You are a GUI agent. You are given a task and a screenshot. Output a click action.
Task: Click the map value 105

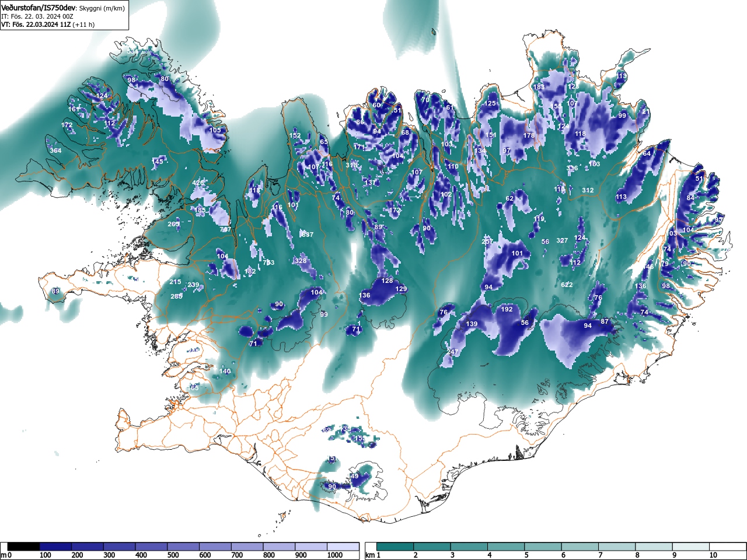[x=217, y=130]
